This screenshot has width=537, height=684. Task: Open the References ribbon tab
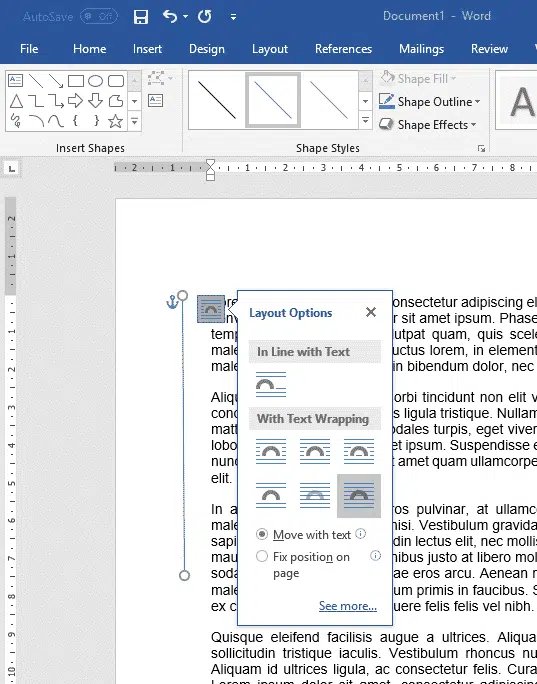[x=343, y=49]
